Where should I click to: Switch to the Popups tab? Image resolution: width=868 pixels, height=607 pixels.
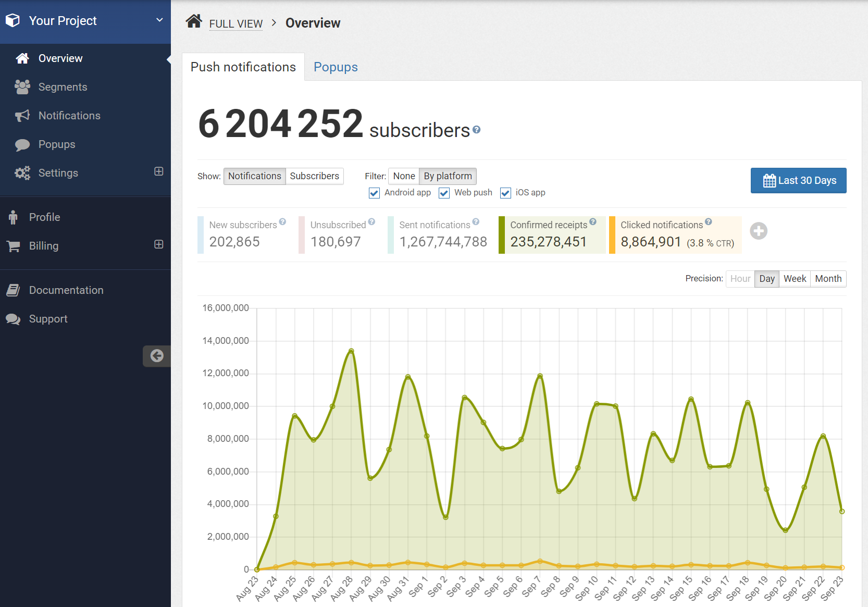tap(336, 67)
